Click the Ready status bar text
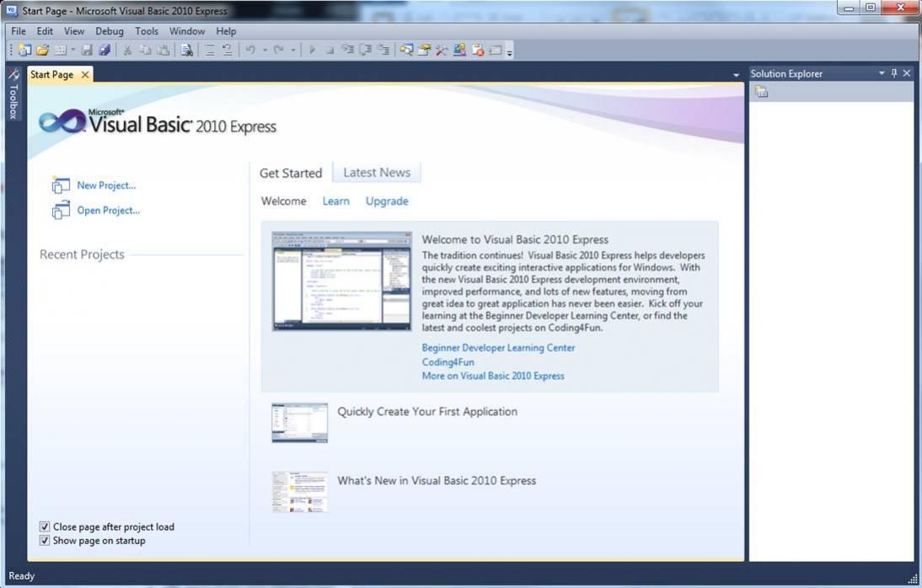 tap(22, 576)
